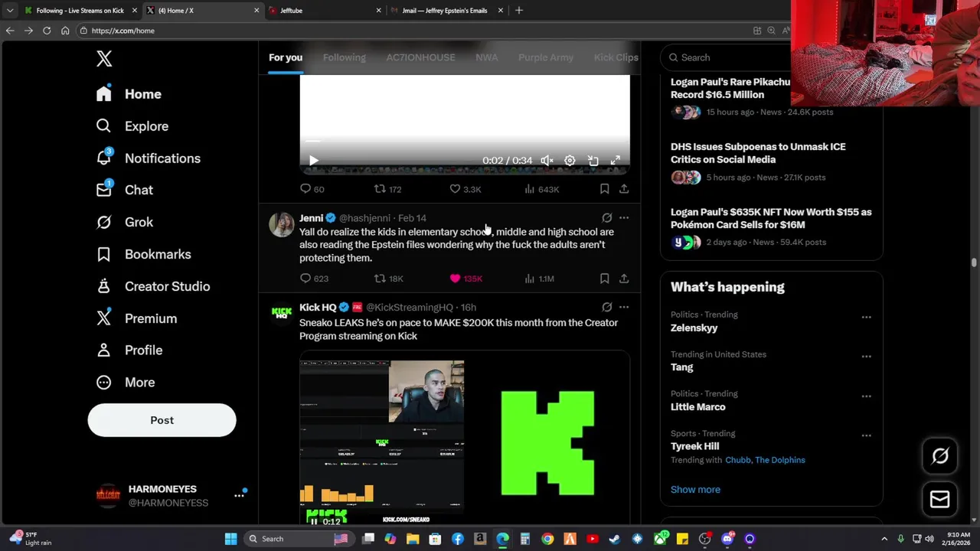Open more options for Tyreek Hill trend
The height and width of the screenshot is (551, 980).
point(866,435)
